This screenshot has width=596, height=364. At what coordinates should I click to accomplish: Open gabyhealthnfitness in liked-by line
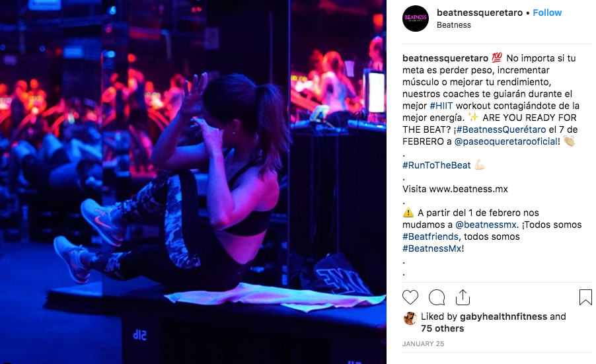click(503, 316)
